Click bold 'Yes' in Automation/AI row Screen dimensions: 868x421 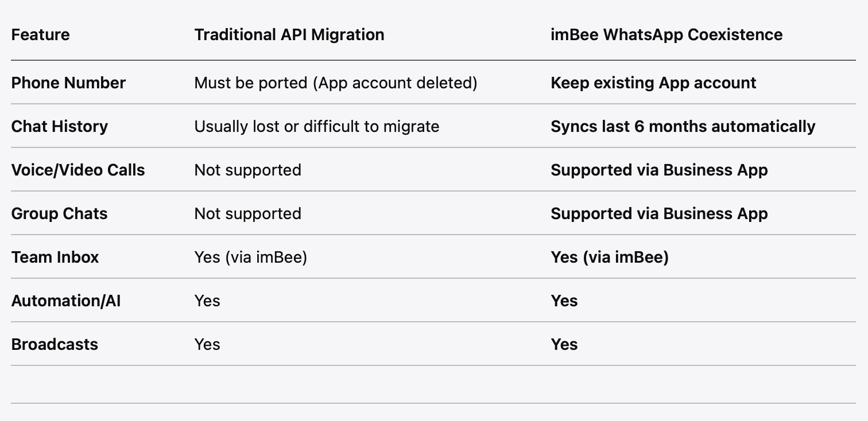564,301
